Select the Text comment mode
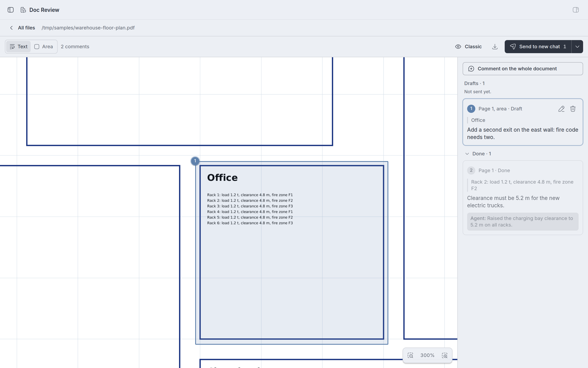The image size is (588, 368). click(18, 46)
